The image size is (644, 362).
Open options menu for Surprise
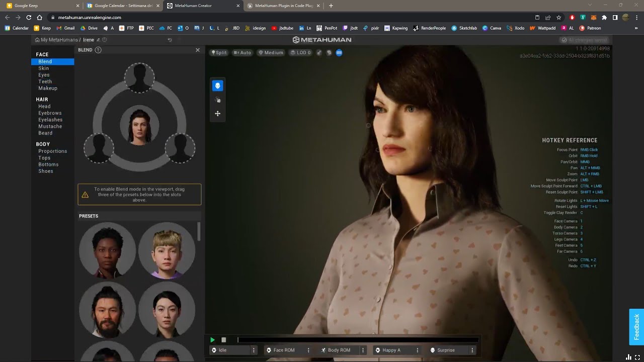click(472, 350)
